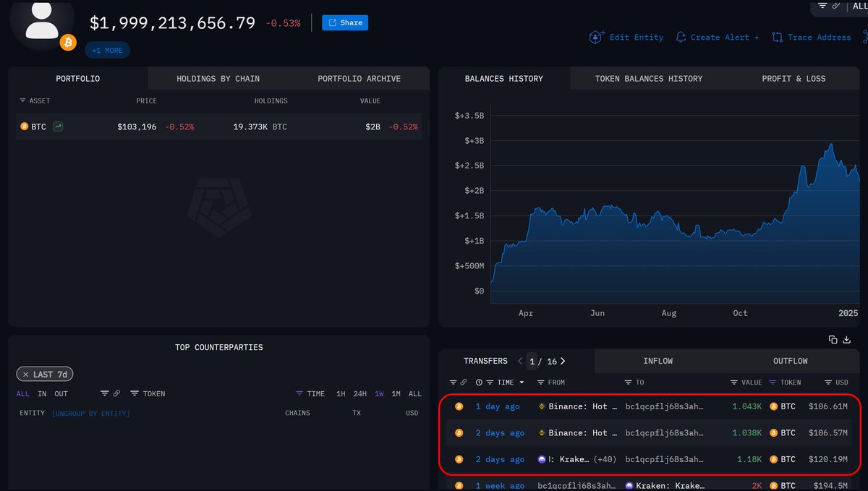Click the Trace Address path icon
This screenshot has width=868, height=491.
pyautogui.click(x=778, y=37)
